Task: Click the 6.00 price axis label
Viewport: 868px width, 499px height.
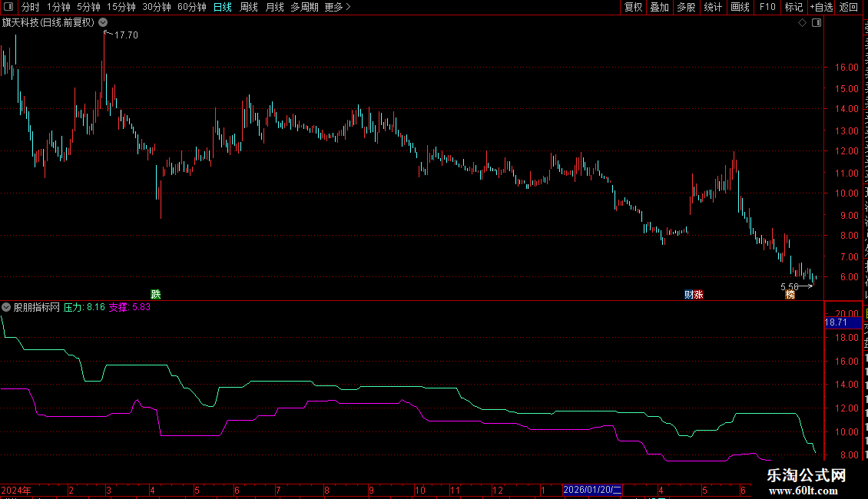Action: tap(849, 277)
